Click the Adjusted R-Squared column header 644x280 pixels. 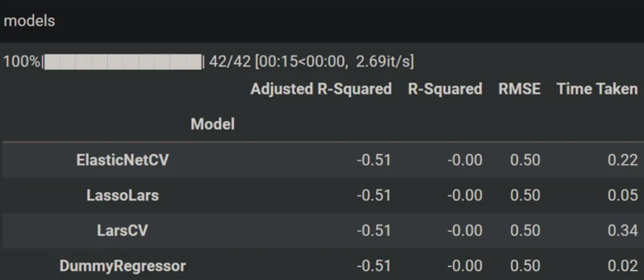pyautogui.click(x=321, y=89)
